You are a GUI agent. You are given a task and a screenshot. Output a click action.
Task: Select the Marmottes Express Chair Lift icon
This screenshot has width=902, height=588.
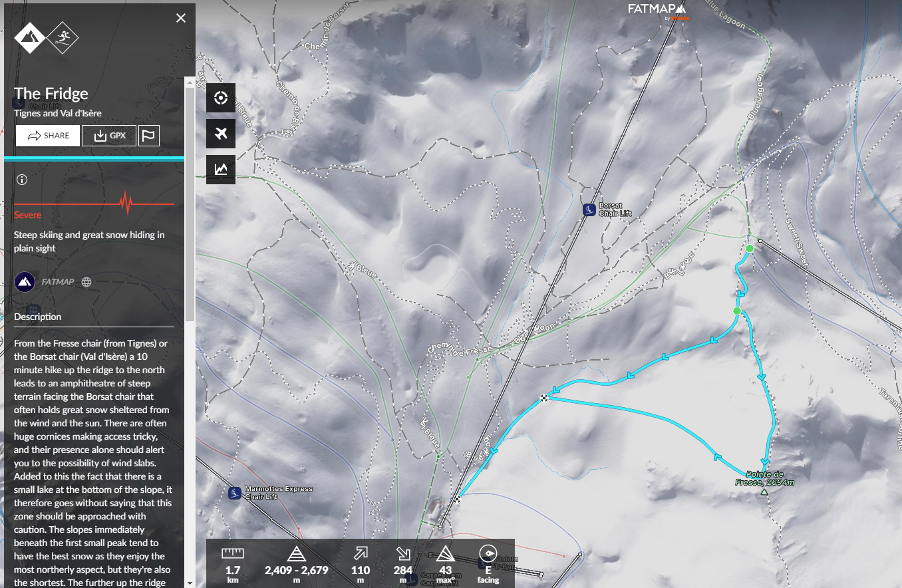[x=234, y=493]
